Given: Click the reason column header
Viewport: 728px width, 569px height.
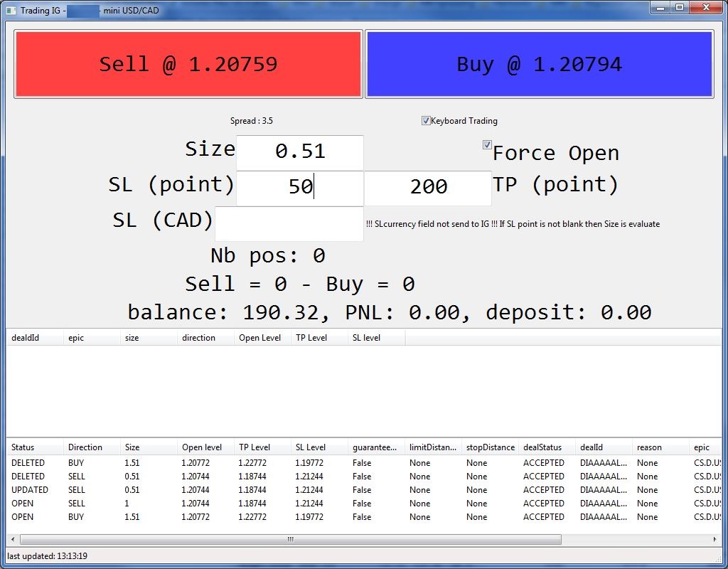Looking at the screenshot, I should (x=660, y=447).
